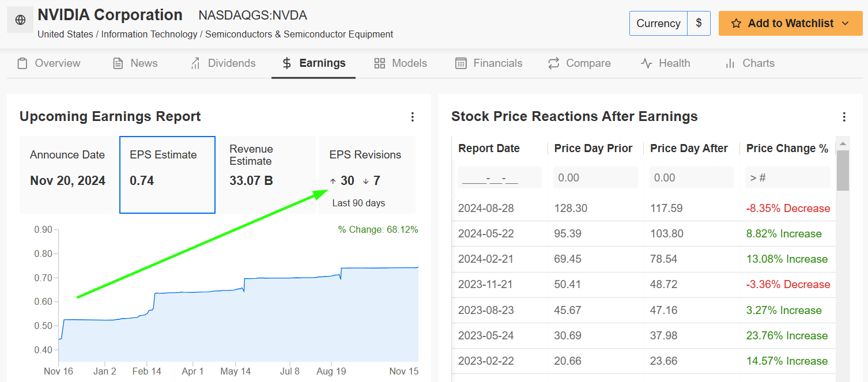Click the NASDAQGS:NVDA ticker text
This screenshot has width=868, height=382.
pos(252,16)
